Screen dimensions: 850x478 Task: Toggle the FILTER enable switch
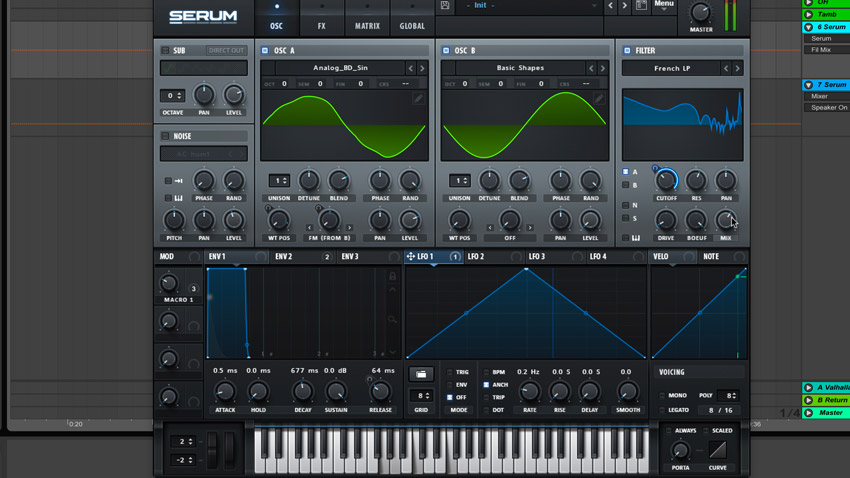coord(627,50)
